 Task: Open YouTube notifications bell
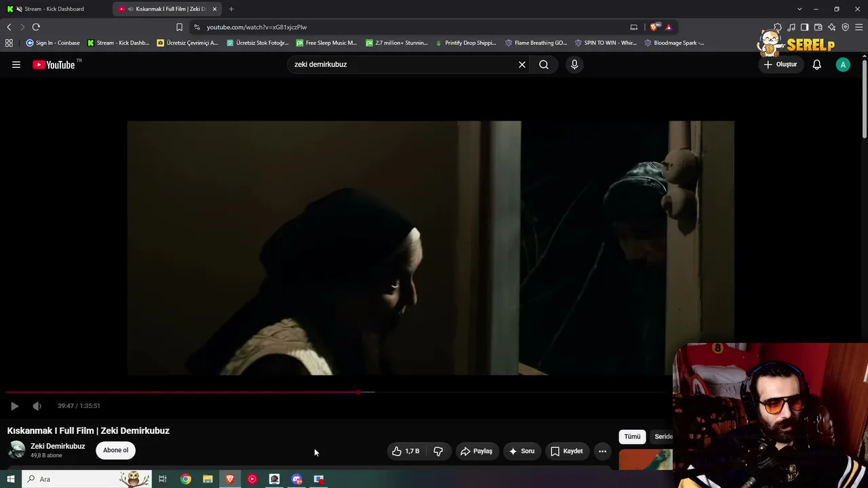[x=817, y=64]
